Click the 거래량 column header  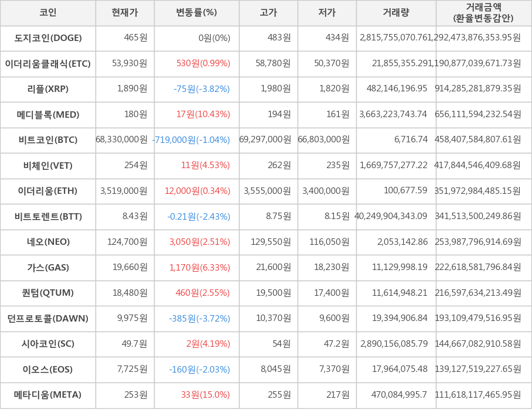tap(395, 13)
